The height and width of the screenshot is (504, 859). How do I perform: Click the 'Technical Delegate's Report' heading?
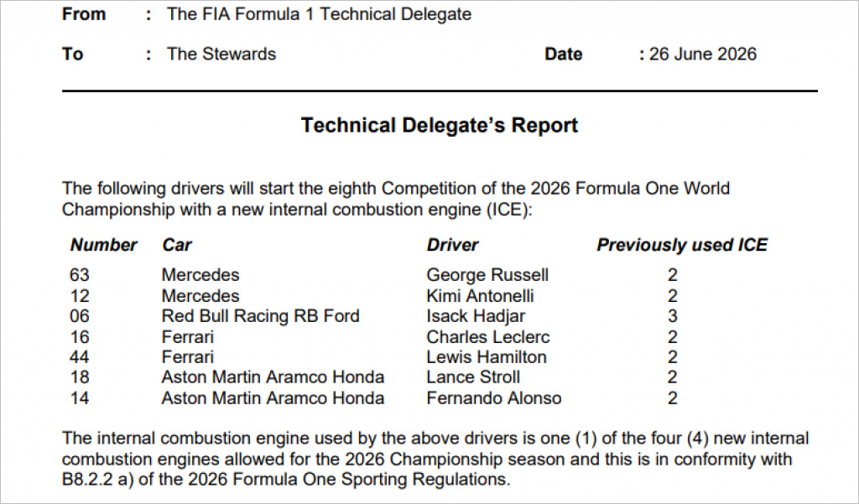click(440, 126)
